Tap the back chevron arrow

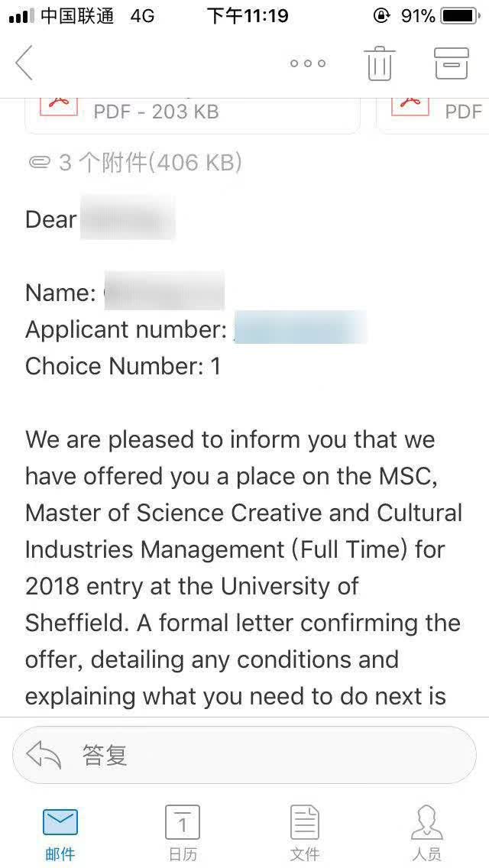pyautogui.click(x=24, y=63)
